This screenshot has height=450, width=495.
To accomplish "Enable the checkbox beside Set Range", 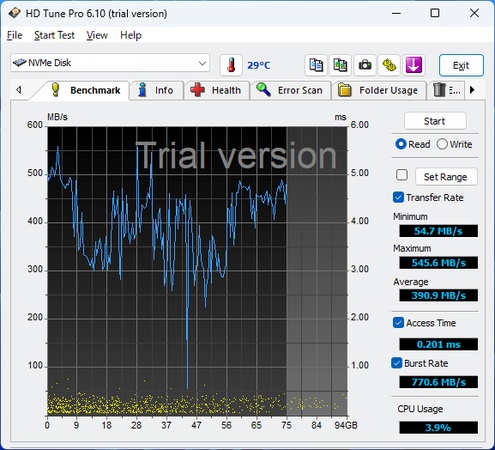I will pos(402,175).
